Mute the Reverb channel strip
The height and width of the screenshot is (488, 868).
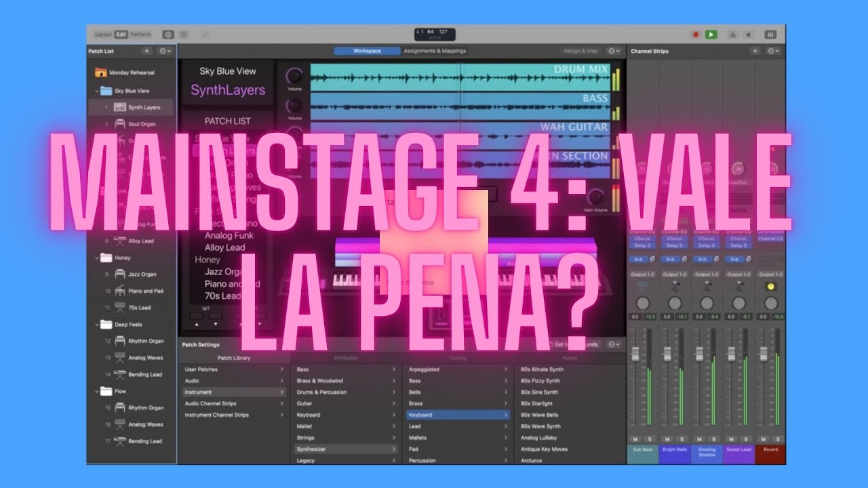click(763, 439)
